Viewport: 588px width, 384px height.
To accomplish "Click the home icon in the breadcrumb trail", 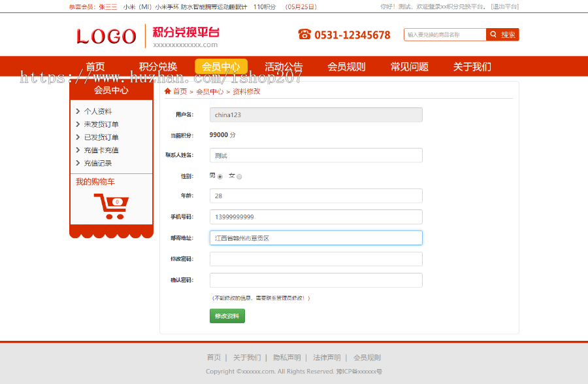I will (x=169, y=92).
